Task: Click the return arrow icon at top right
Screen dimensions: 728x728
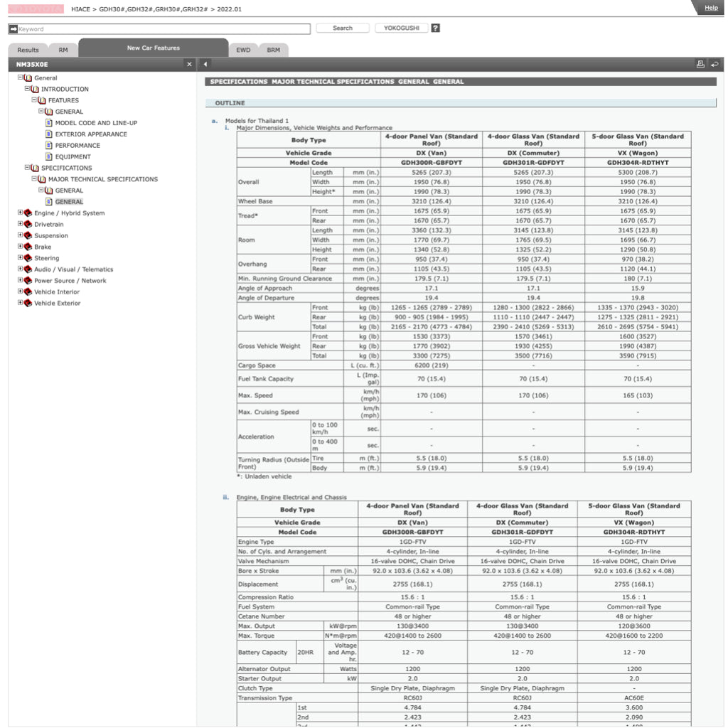Action: pyautogui.click(x=714, y=64)
